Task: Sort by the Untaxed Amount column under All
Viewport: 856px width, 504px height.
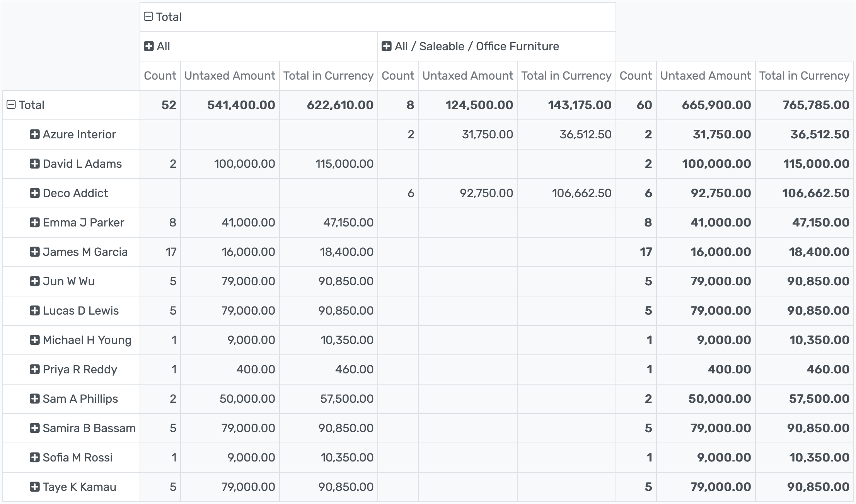Action: point(230,76)
